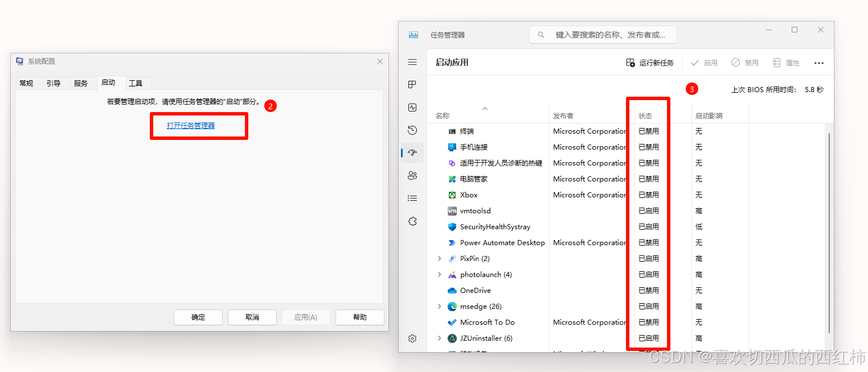Open Task Manager hamburger navigation menu
Image resolution: width=868 pixels, height=372 pixels.
[412, 62]
